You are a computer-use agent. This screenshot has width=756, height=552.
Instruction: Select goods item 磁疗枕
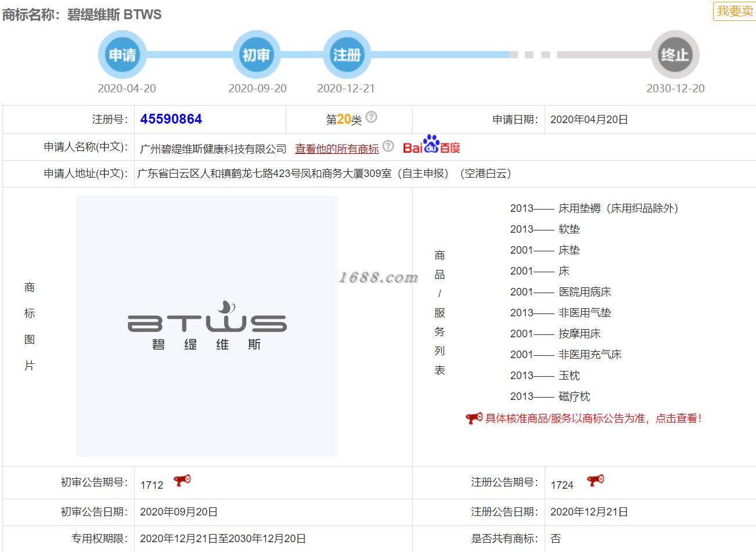(574, 396)
